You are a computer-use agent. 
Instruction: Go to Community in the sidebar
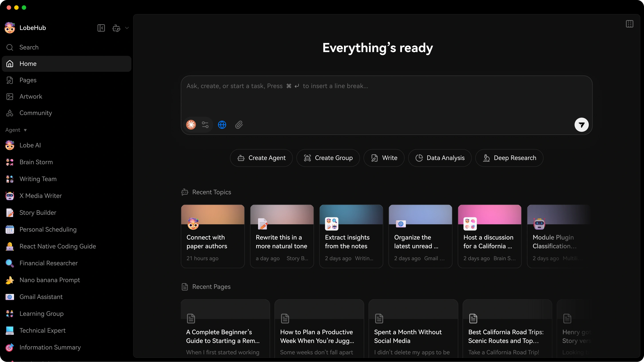[x=36, y=113]
